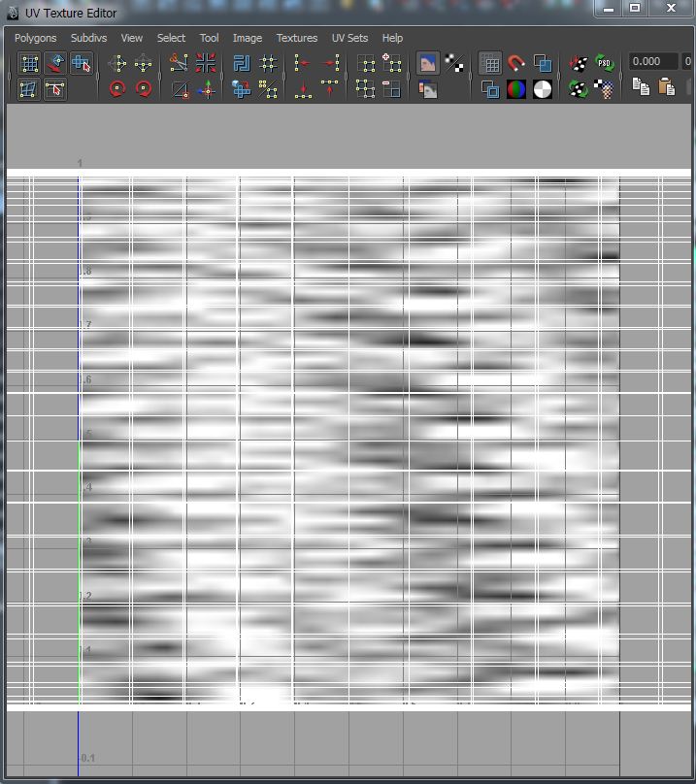Remove selected UVs from isolate set
This screenshot has width=696, height=784.
coord(392,89)
